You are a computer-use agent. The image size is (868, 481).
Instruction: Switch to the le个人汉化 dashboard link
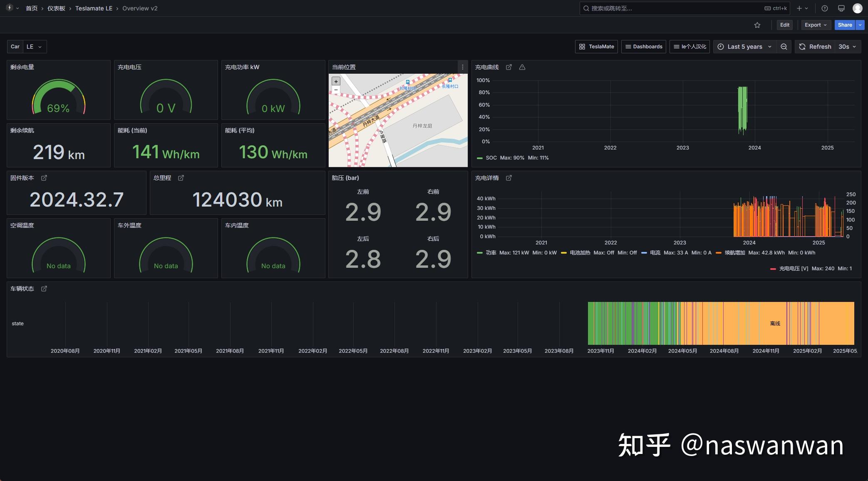point(689,47)
